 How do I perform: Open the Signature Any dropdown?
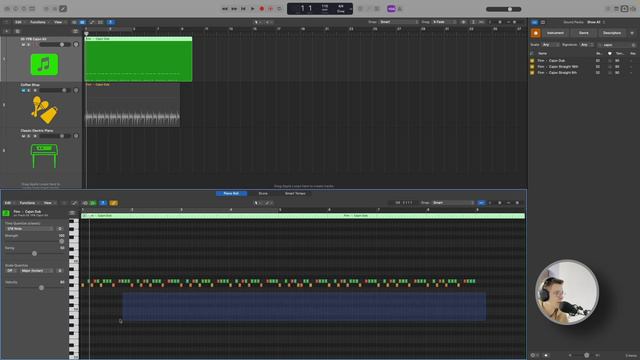point(588,45)
